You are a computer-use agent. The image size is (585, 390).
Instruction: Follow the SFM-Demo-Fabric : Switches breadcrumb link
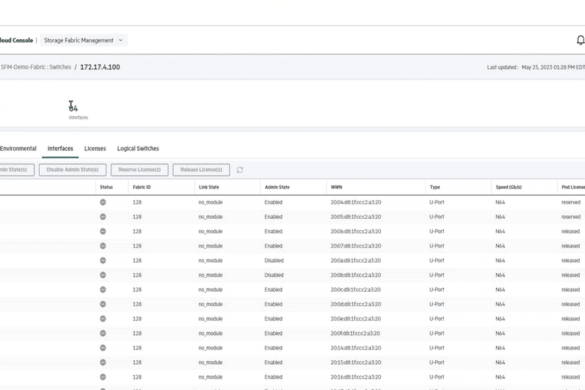[35, 67]
